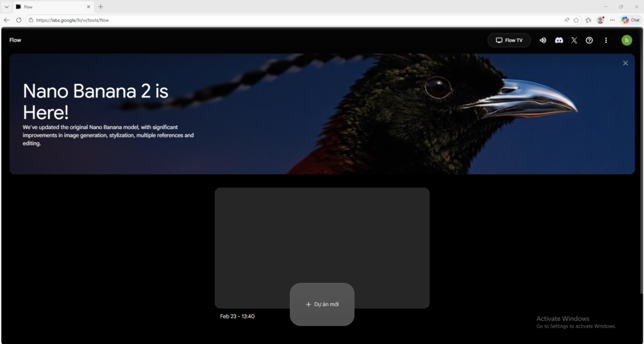
Task: Click the Flow TV button
Action: click(x=509, y=40)
